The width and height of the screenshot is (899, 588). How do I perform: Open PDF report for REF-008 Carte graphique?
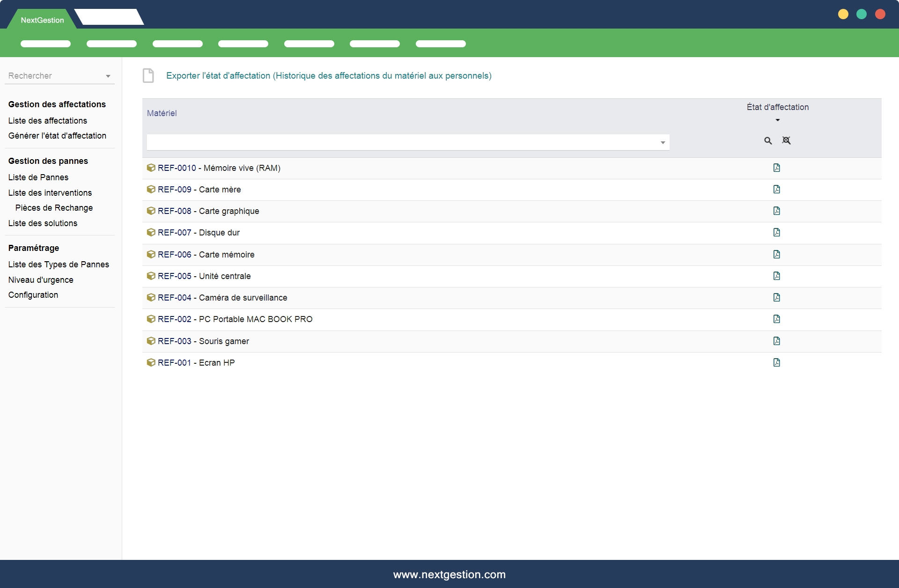pyautogui.click(x=776, y=211)
